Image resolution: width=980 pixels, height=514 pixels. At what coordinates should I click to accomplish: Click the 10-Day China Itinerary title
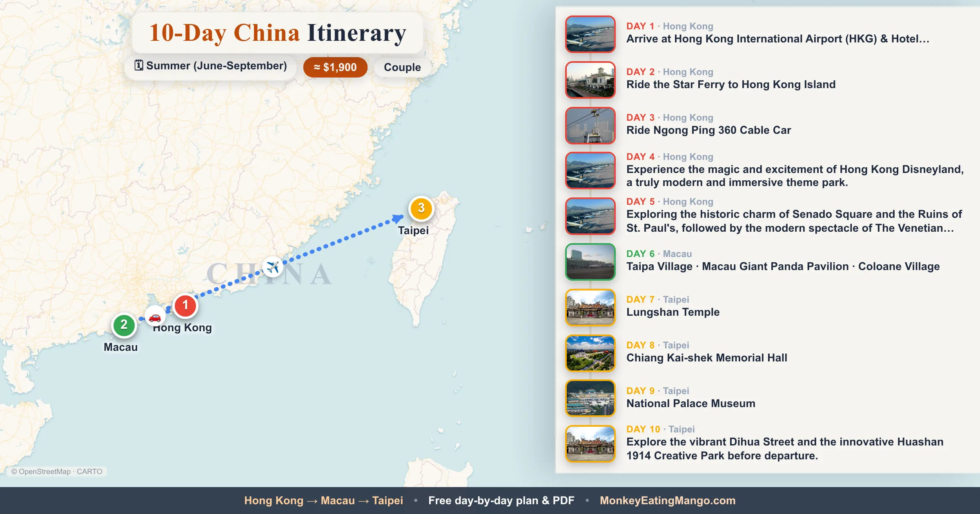tap(278, 33)
